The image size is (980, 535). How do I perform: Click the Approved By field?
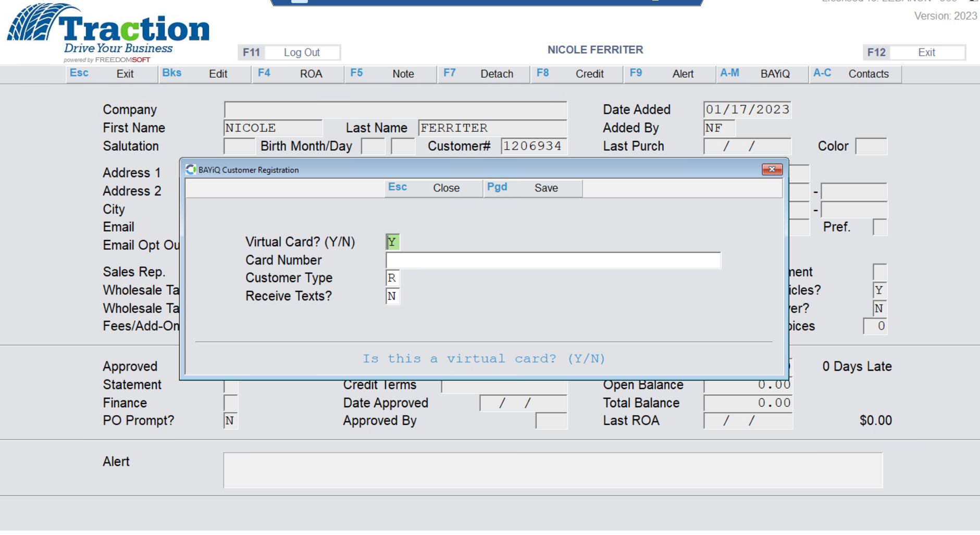pos(551,421)
